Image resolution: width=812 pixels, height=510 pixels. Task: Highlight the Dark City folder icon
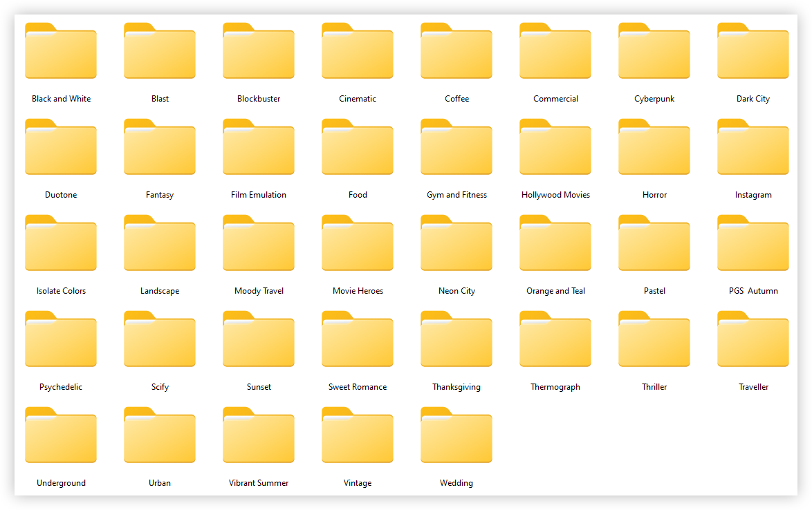pos(753,50)
